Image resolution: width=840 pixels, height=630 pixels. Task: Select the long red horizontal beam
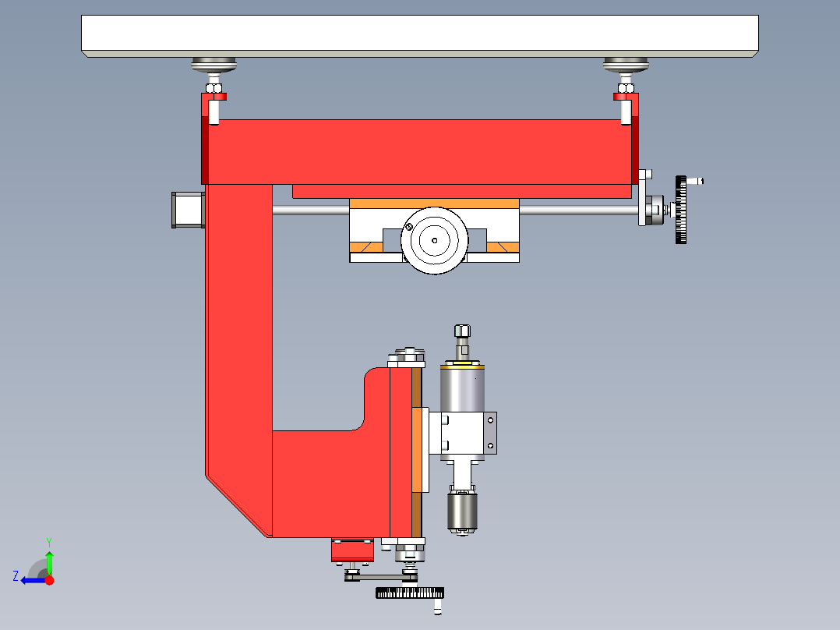[x=420, y=152]
